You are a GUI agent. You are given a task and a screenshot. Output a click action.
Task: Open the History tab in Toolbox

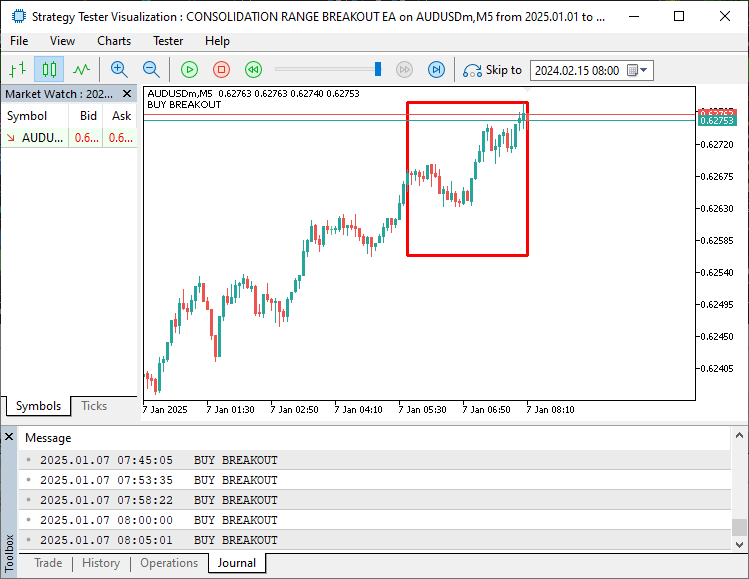tap(101, 563)
